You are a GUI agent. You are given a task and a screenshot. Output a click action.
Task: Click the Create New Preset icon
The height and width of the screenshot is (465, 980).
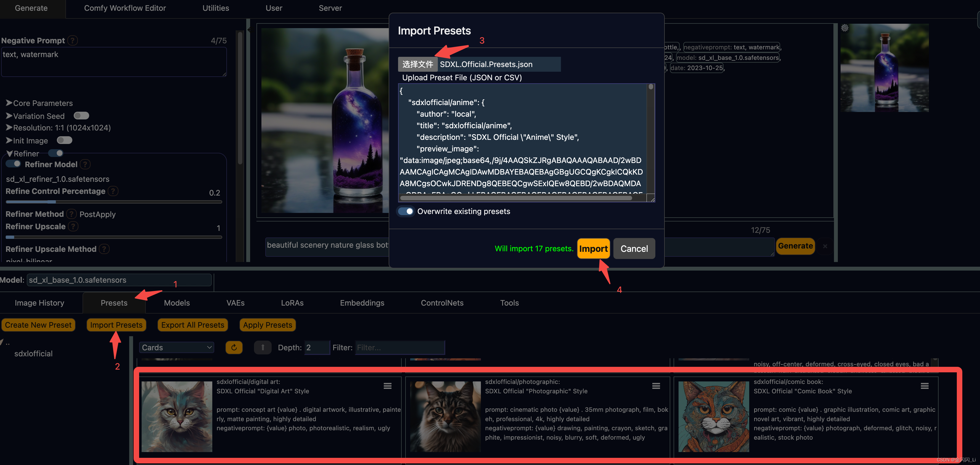[x=38, y=325]
